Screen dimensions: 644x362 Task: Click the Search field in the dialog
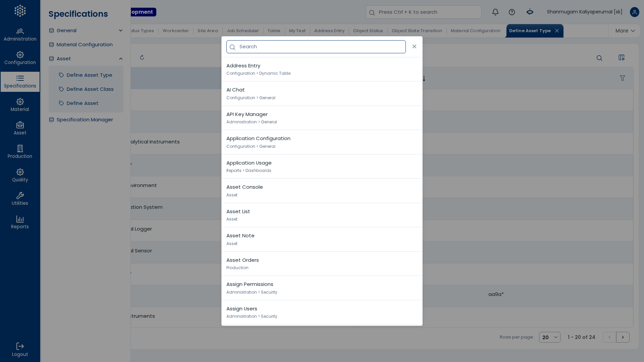pos(316,47)
